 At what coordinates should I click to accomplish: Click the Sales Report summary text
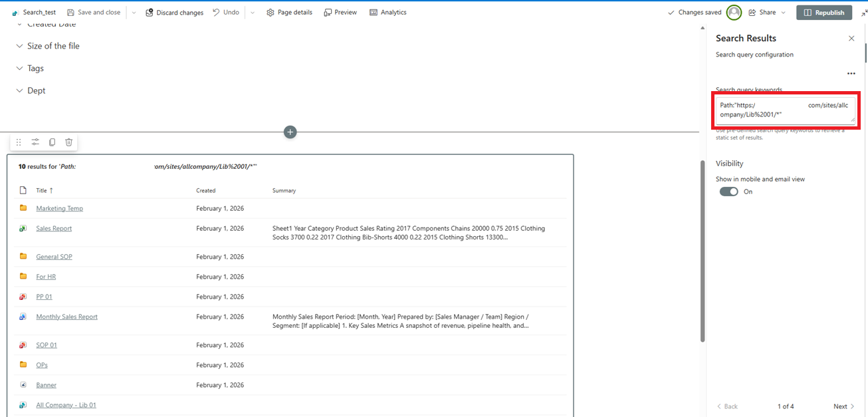[409, 233]
